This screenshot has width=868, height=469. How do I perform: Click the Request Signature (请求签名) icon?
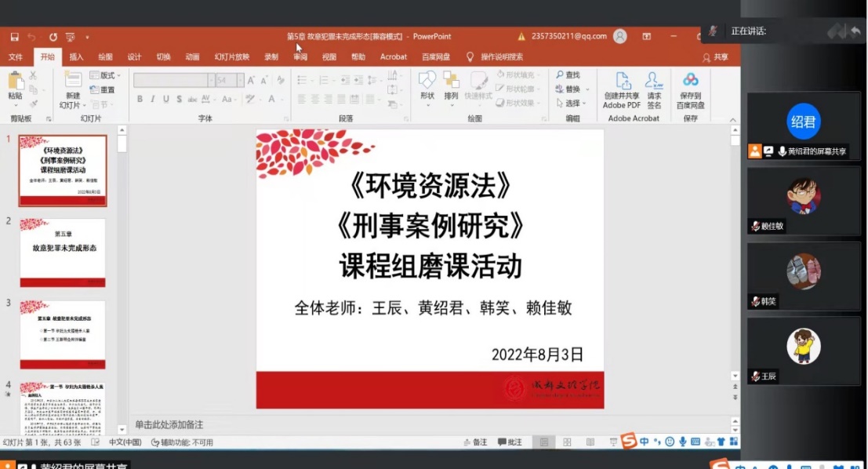click(x=654, y=82)
